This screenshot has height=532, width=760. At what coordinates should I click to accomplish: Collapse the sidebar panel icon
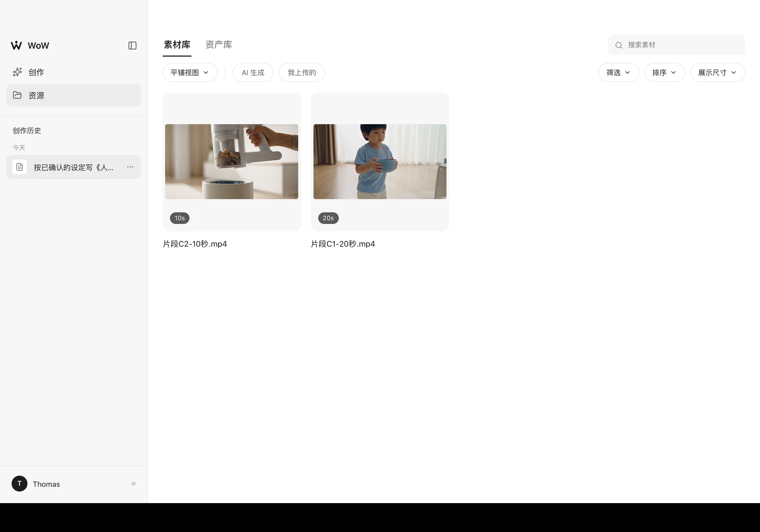coord(132,46)
